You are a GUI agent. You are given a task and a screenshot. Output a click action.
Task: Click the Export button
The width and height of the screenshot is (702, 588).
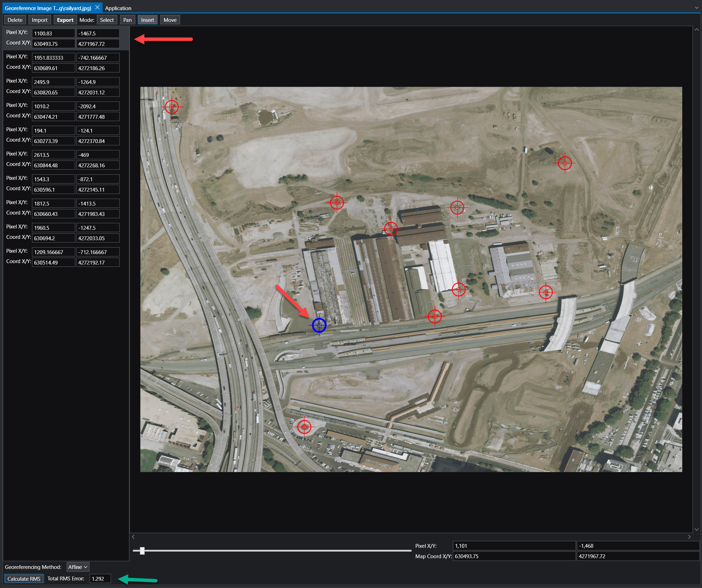(65, 20)
